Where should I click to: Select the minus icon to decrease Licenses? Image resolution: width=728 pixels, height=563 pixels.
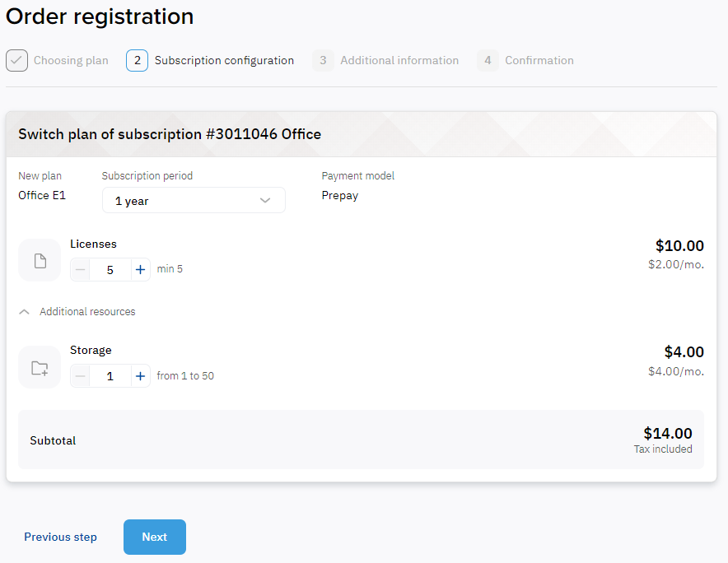80,269
